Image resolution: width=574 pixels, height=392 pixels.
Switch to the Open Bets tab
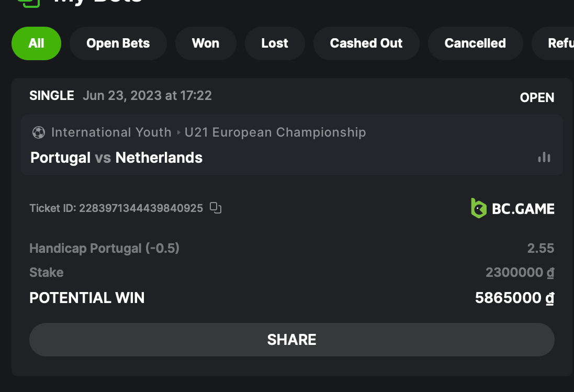click(118, 43)
